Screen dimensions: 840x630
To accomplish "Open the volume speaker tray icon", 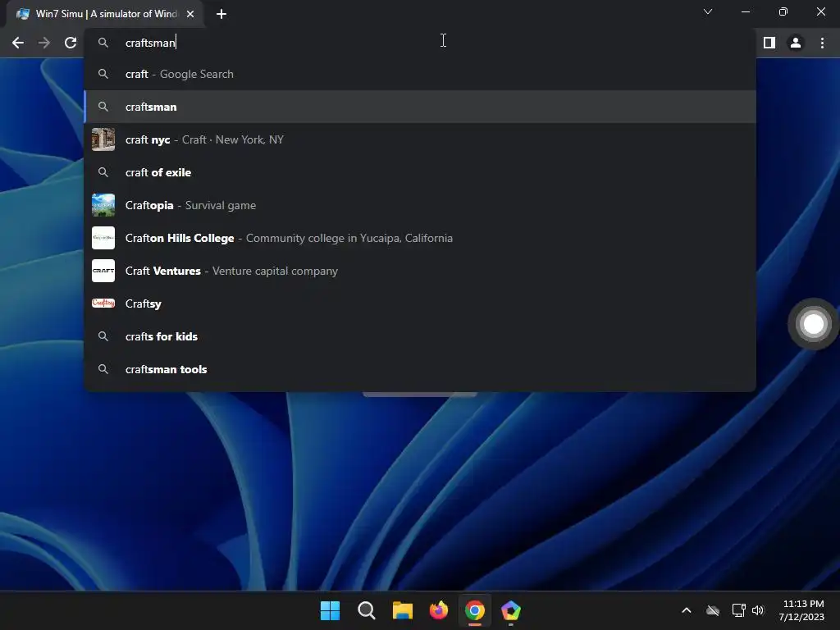I will point(757,610).
